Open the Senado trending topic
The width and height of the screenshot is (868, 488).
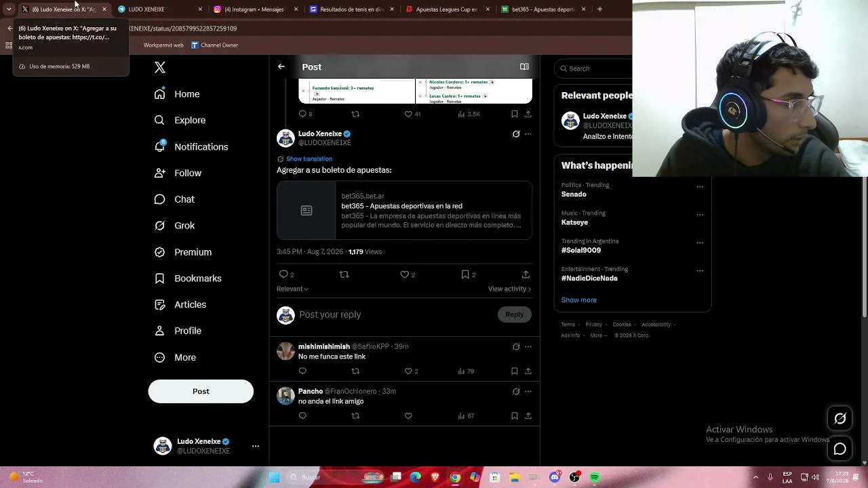pos(574,195)
